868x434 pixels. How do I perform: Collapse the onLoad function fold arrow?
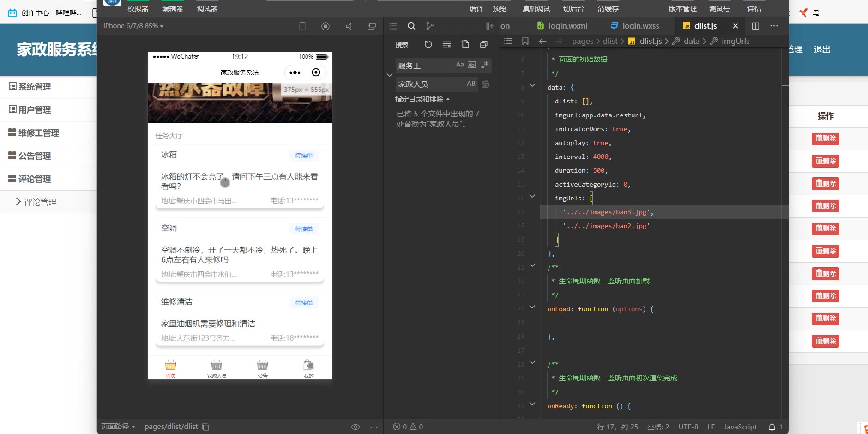pos(532,307)
